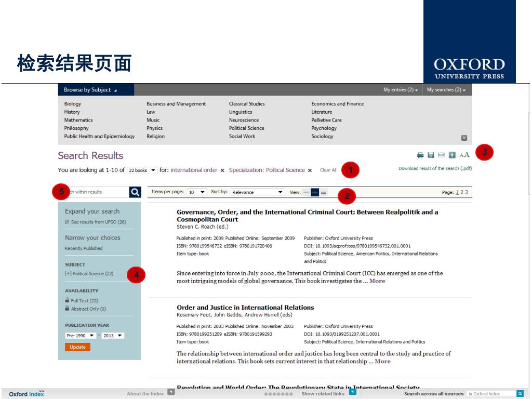Open 'Order and Justice in International Relations' title
This screenshot has width=532, height=399.
click(245, 308)
